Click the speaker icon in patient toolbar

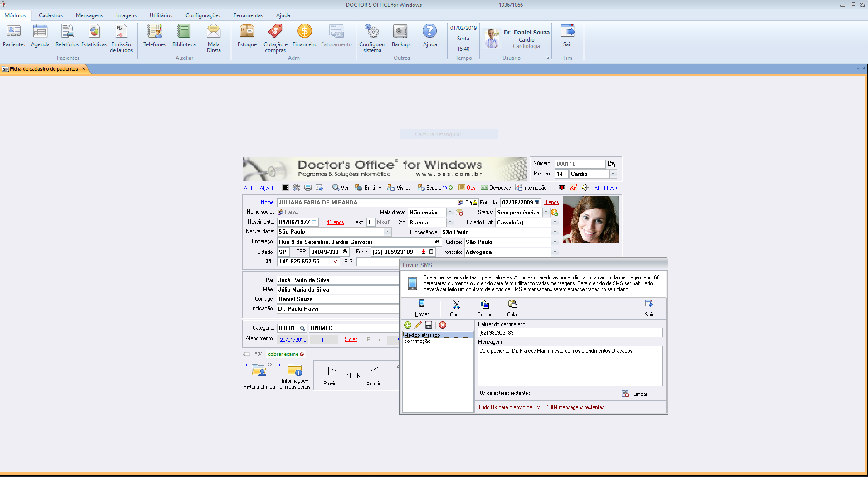(x=585, y=187)
